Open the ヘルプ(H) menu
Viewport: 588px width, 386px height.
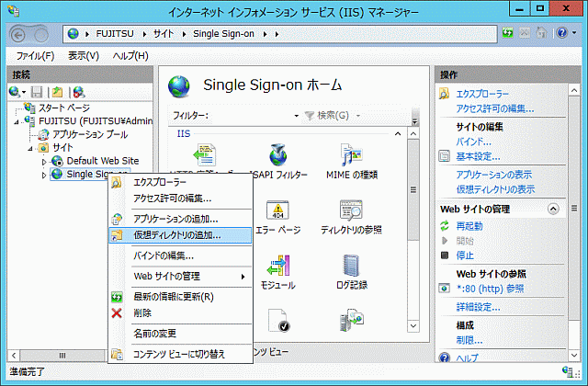tap(130, 56)
